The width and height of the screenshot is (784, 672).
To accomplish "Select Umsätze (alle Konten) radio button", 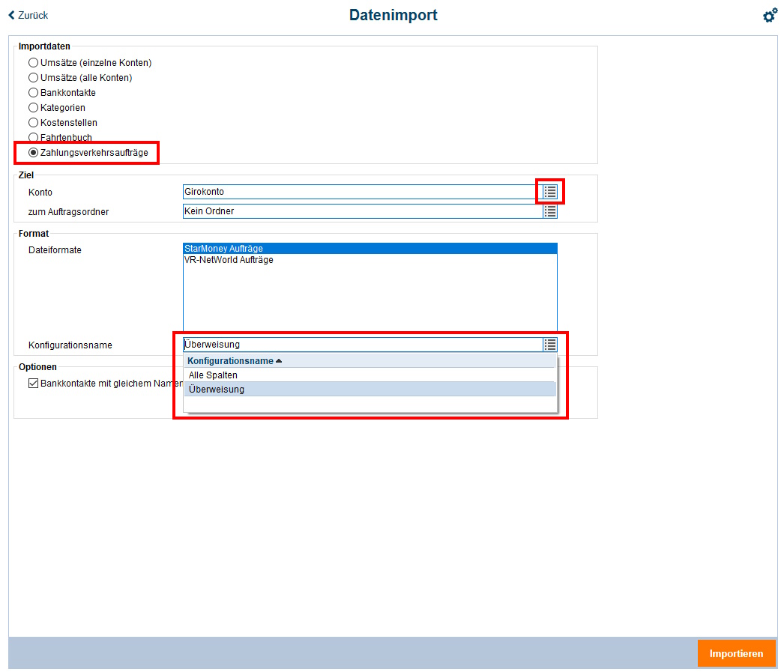I will [x=33, y=78].
